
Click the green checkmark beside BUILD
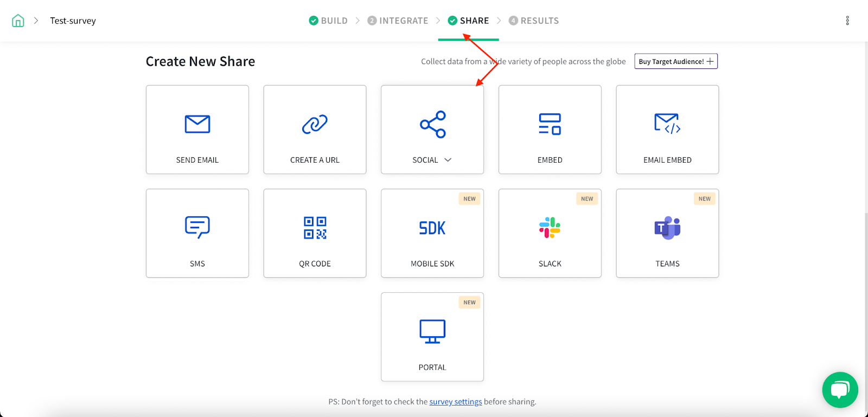[314, 21]
